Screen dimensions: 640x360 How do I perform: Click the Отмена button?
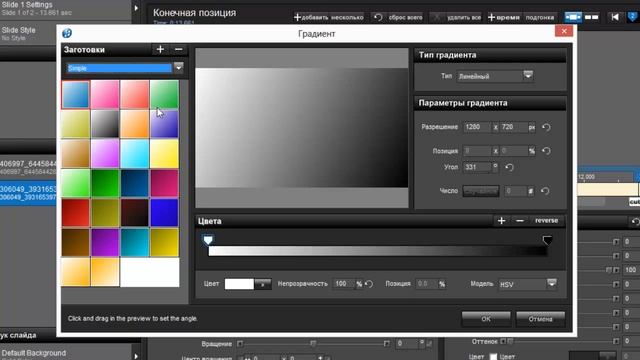pyautogui.click(x=540, y=319)
